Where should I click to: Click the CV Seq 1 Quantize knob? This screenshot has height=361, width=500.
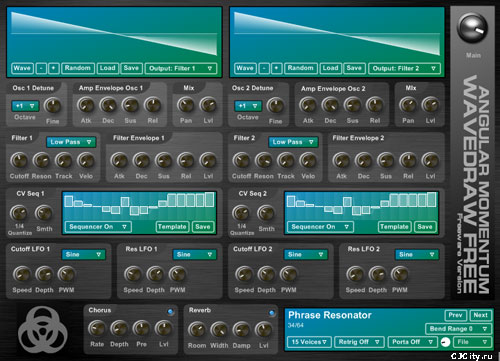(19, 213)
